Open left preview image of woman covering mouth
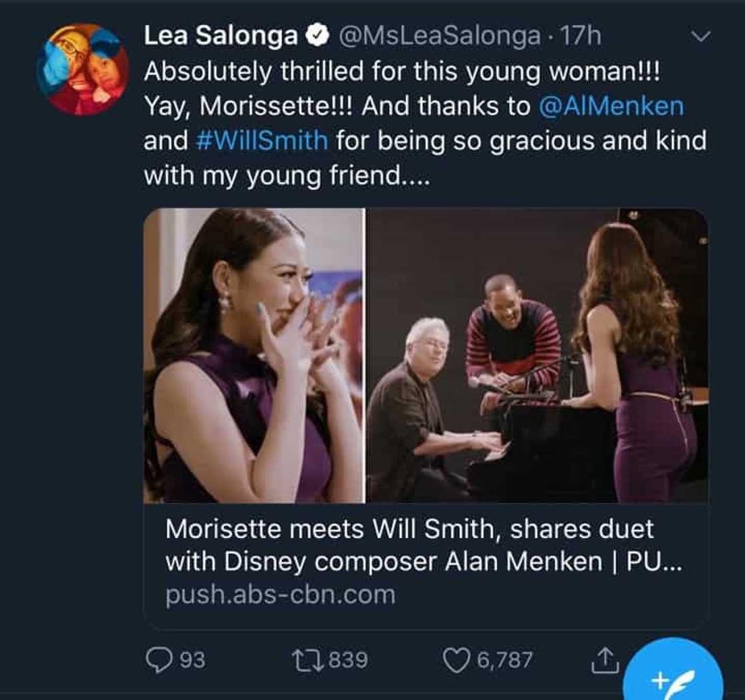The image size is (745, 700). pos(254,356)
